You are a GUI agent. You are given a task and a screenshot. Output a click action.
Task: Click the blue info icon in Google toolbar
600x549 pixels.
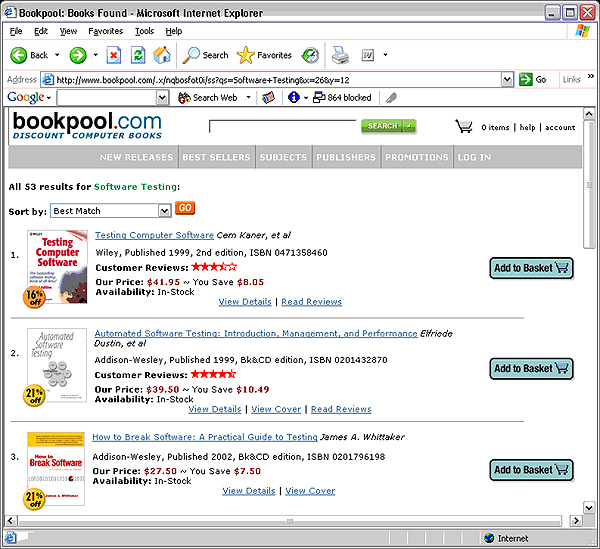(x=294, y=98)
